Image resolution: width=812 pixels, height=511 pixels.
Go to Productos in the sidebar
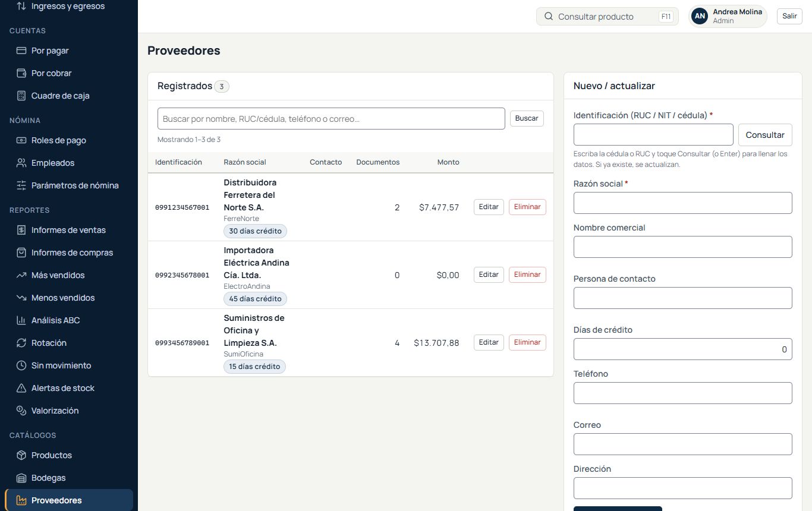coord(69,455)
